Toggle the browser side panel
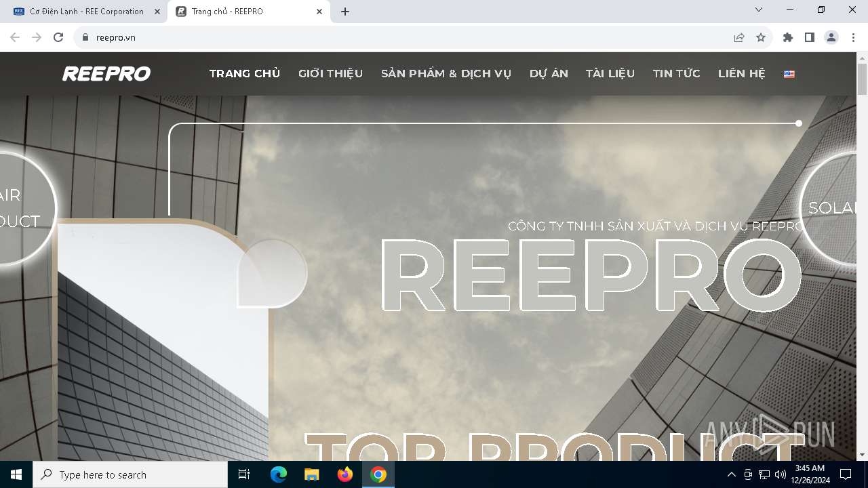868x488 pixels. [x=810, y=37]
